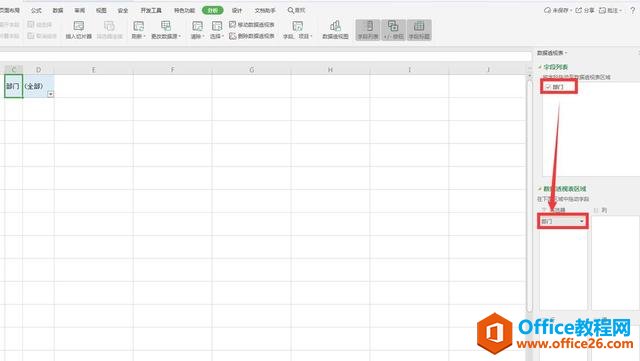The height and width of the screenshot is (361, 640).
Task: Open the 公式 (Formulas) ribbon tab
Action: [36, 10]
